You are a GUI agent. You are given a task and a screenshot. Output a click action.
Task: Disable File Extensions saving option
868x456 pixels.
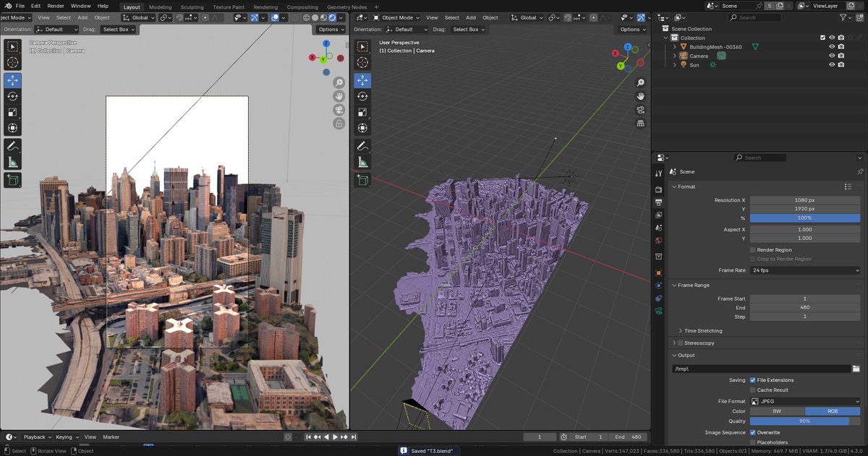coord(752,379)
